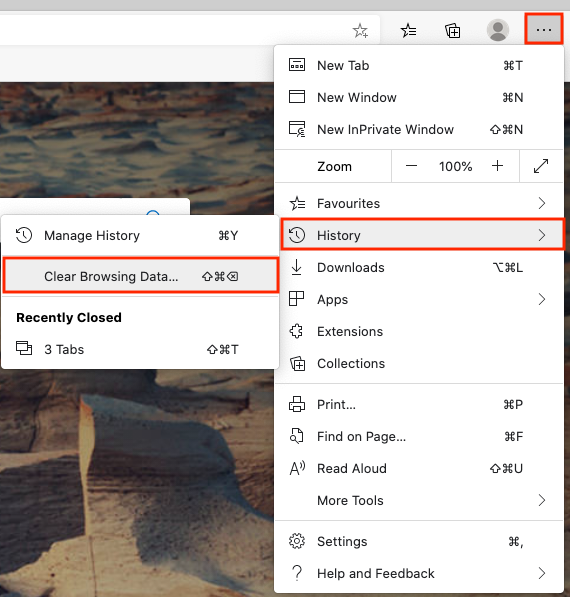Increase zoom with the plus button

pos(497,166)
